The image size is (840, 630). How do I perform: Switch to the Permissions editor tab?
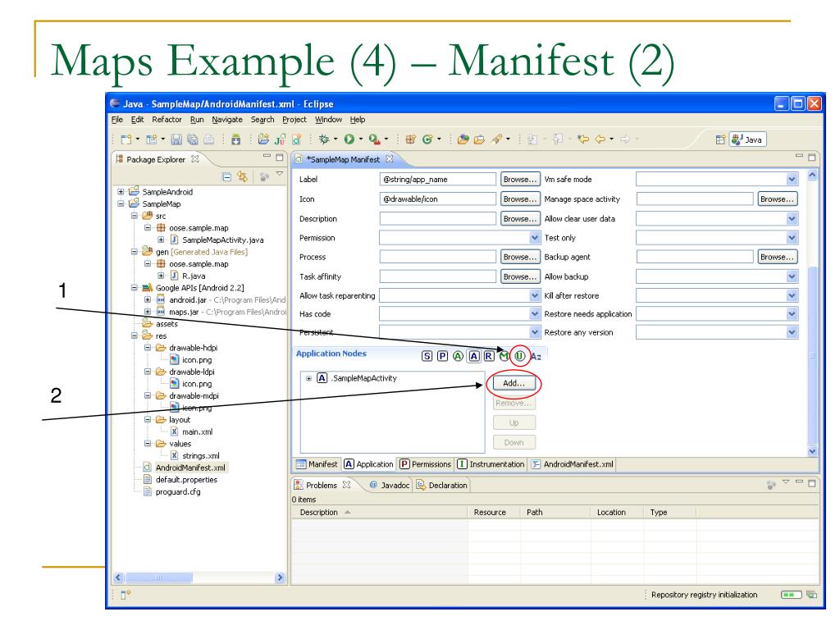click(426, 464)
